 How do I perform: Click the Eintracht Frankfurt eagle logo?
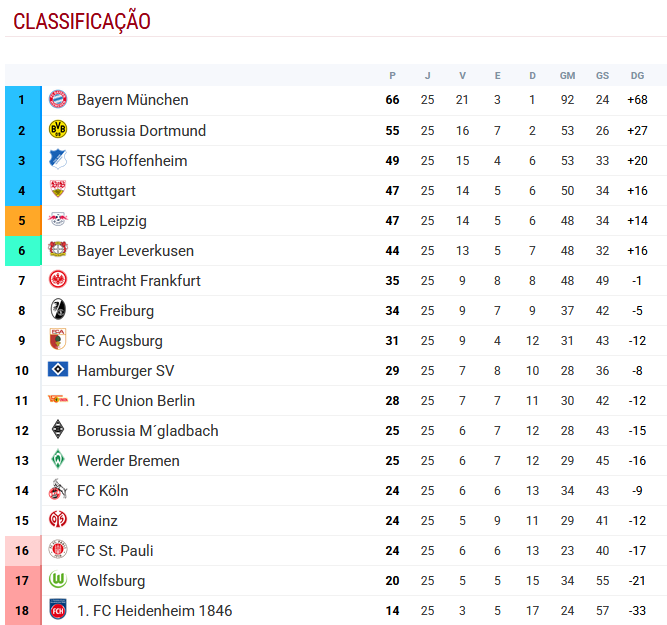[x=58, y=280]
